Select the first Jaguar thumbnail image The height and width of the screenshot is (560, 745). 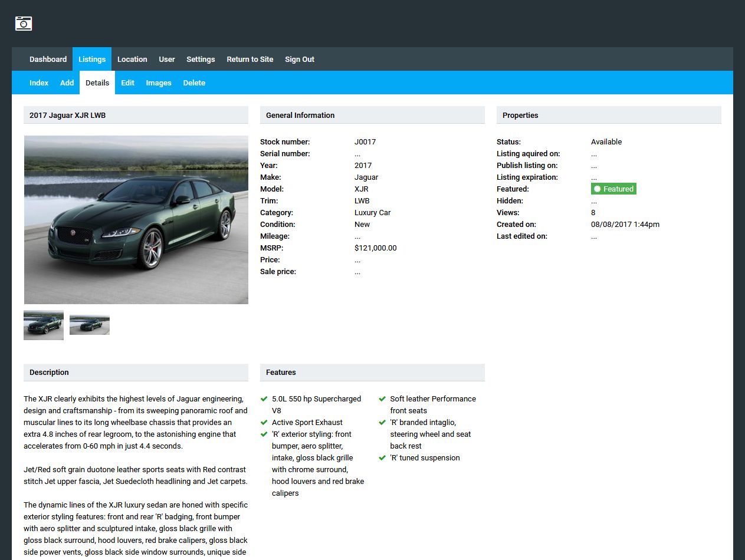click(x=44, y=325)
